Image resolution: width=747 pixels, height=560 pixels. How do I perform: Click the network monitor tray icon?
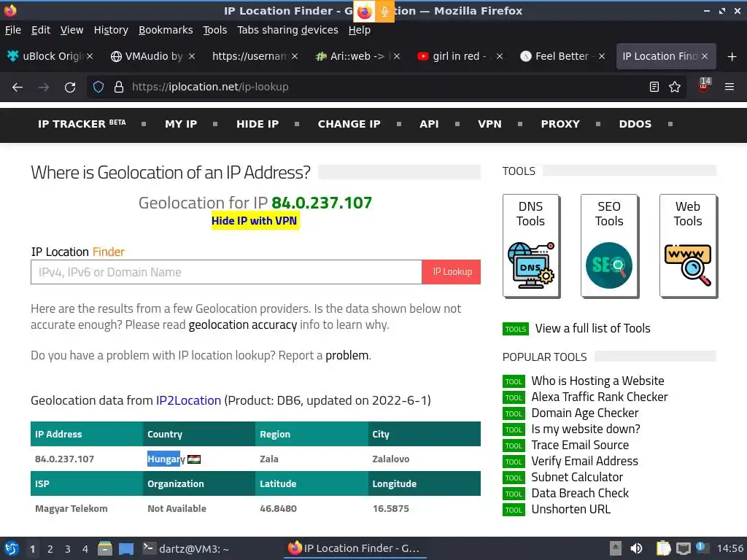683,548
